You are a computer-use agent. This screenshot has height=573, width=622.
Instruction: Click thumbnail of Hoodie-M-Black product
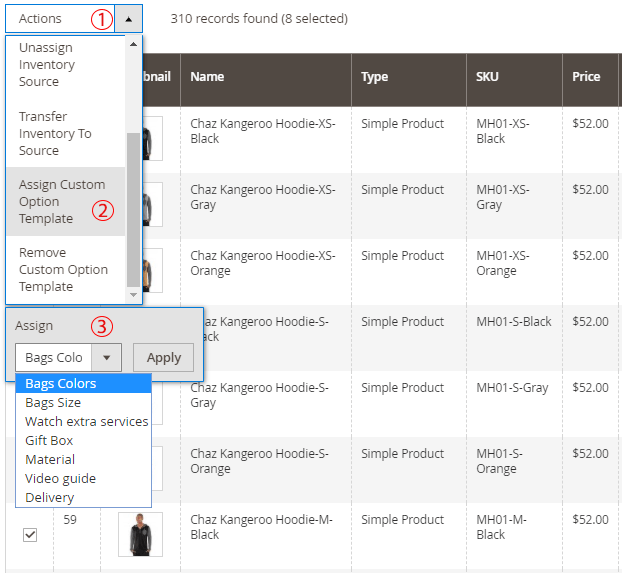[x=140, y=535]
